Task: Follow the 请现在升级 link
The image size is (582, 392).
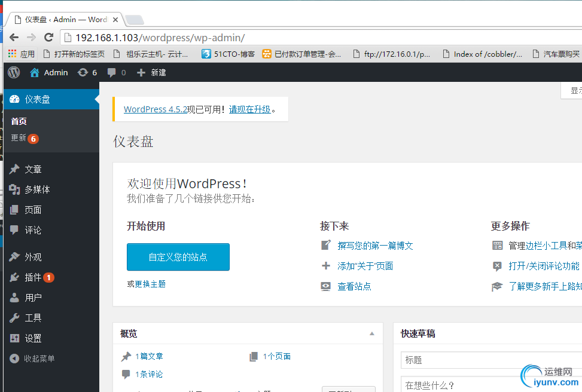Action: (250, 109)
